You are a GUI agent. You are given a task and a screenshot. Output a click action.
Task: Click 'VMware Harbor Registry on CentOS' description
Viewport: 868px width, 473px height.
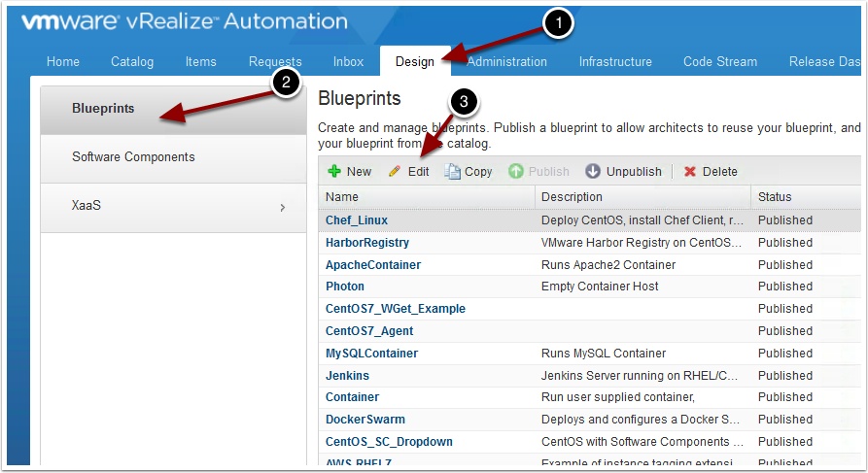tap(641, 242)
